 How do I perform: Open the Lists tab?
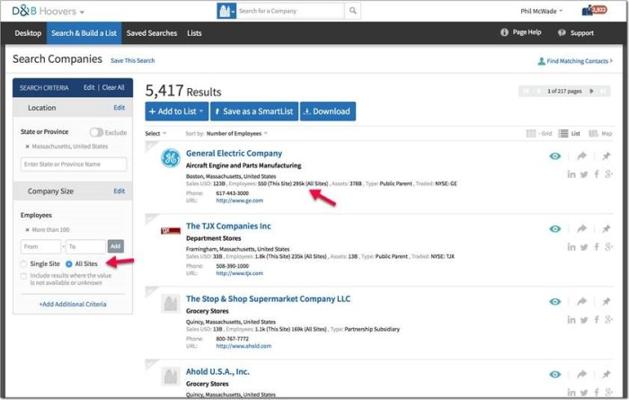point(194,33)
